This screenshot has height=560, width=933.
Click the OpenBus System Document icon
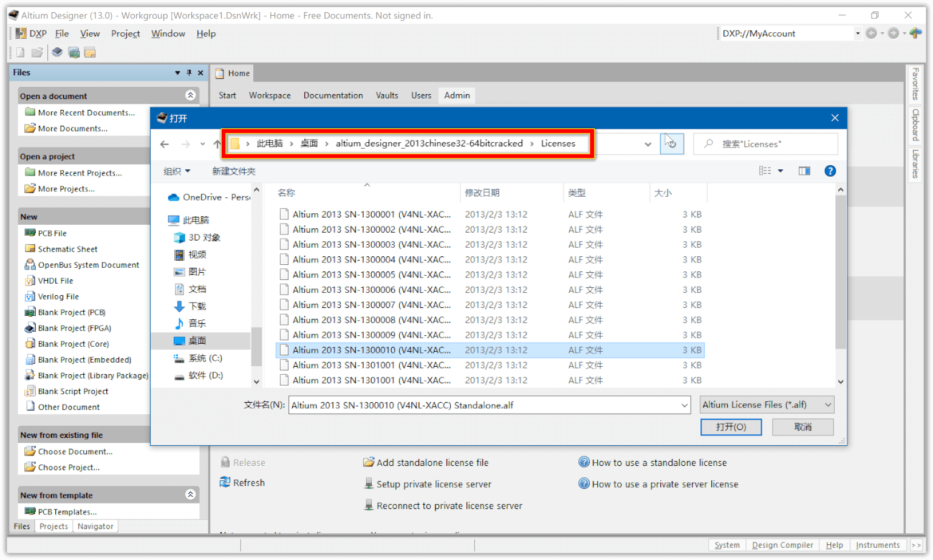coord(30,265)
